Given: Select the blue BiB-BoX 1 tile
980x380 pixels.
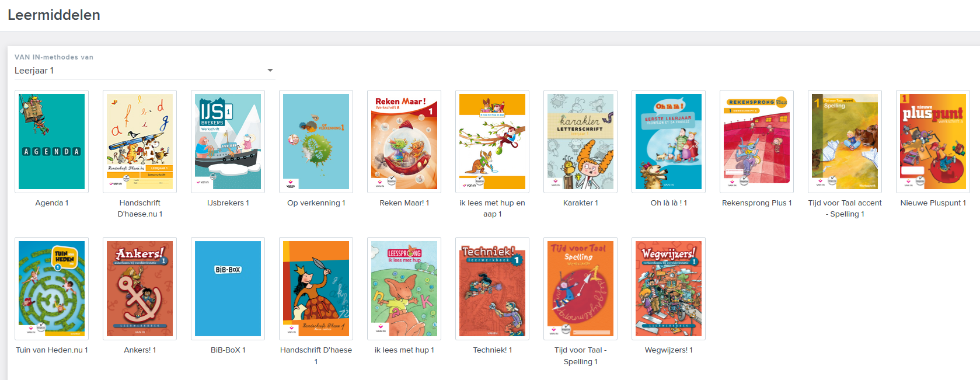Looking at the screenshot, I should (x=228, y=288).
